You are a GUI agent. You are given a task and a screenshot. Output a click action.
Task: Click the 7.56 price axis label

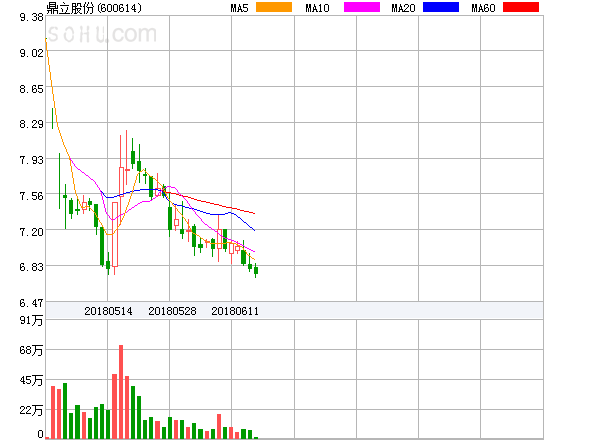[31, 196]
